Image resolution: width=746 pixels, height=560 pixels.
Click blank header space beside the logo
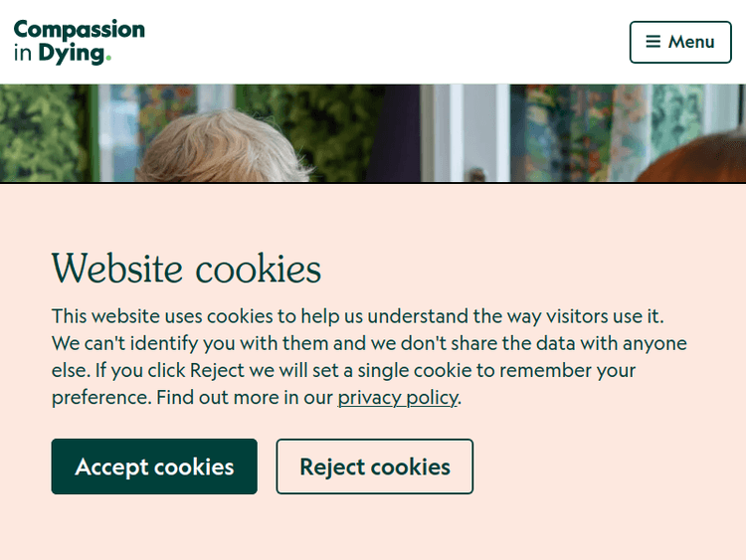[x=388, y=42]
